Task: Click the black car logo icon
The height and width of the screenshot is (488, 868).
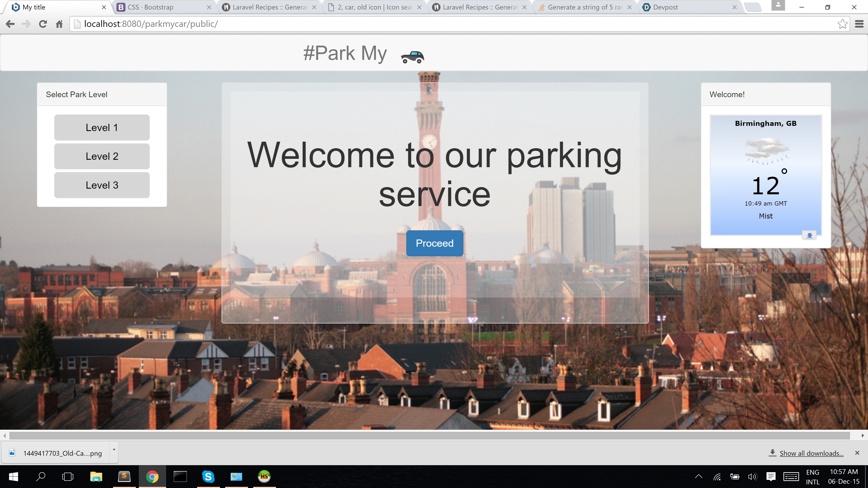Action: click(413, 57)
